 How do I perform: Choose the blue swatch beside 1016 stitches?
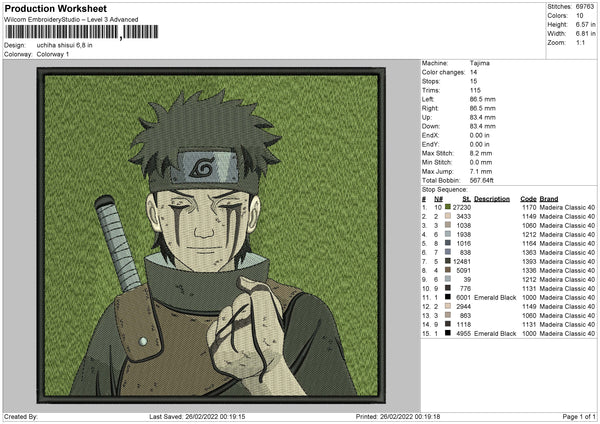click(447, 243)
